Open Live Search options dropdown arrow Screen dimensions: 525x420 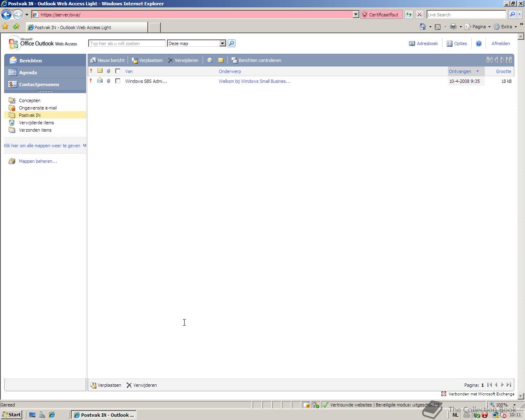[520, 14]
